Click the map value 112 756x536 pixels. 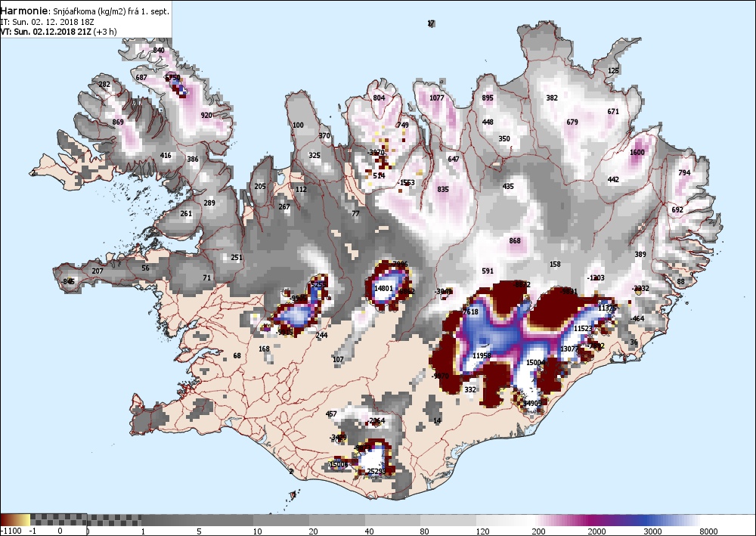[301, 190]
